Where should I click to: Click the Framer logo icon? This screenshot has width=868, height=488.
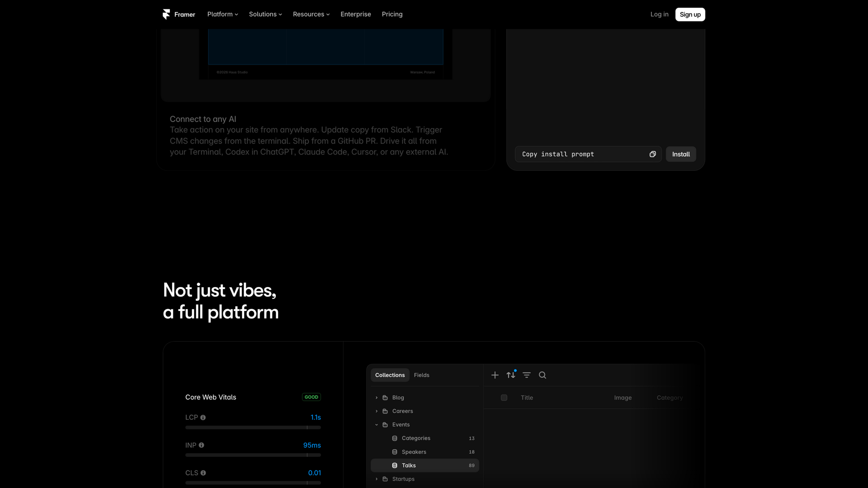click(166, 14)
